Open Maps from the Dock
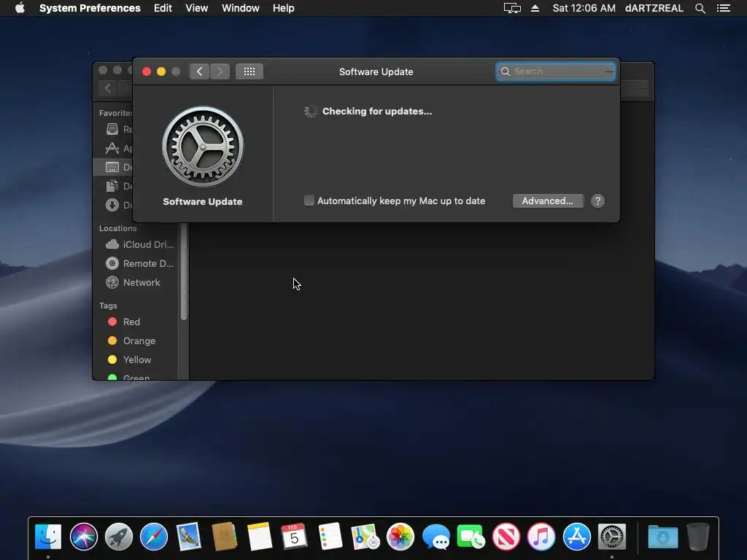The width and height of the screenshot is (747, 560). [x=365, y=537]
